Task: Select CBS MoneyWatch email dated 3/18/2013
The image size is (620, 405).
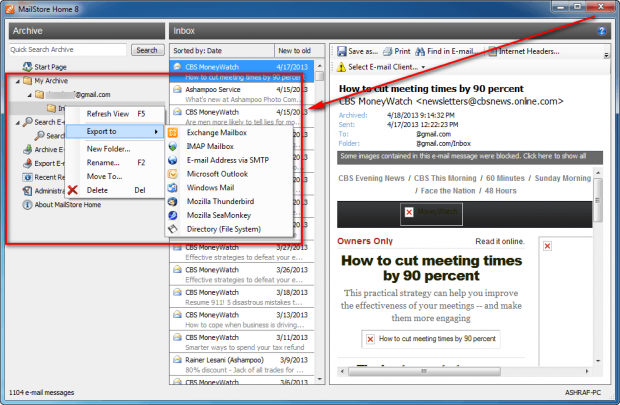Action: point(242,297)
